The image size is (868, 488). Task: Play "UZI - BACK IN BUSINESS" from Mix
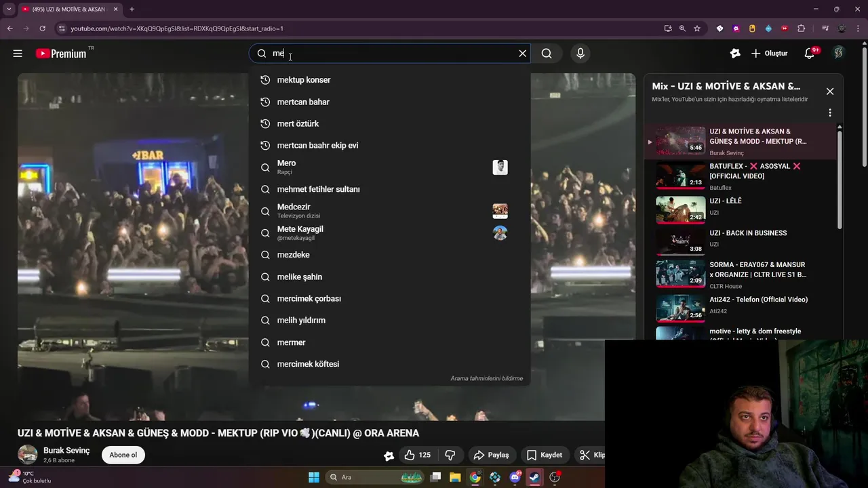(x=740, y=241)
